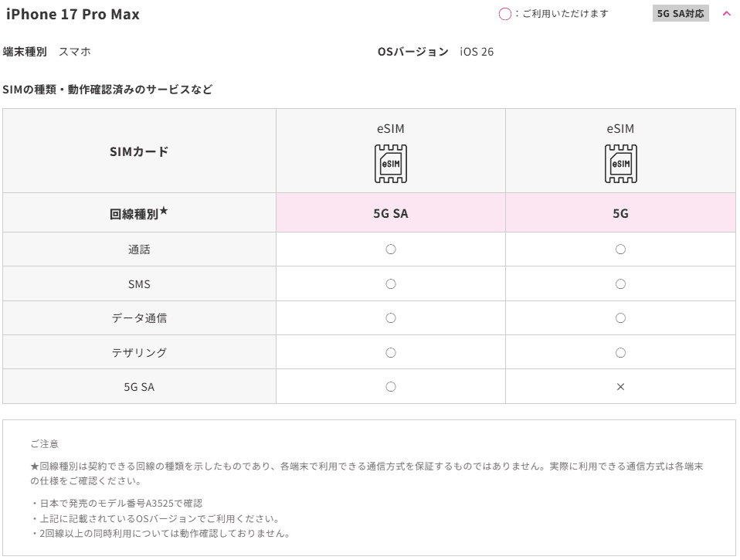This screenshot has width=740, height=560.
Task: Click the eSIM card icon above the 5G column
Action: click(620, 164)
